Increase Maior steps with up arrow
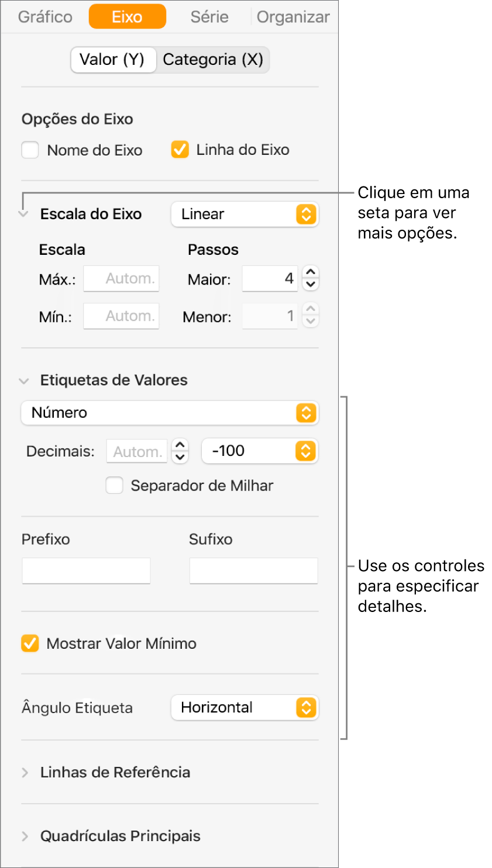This screenshot has width=492, height=868. click(x=311, y=272)
